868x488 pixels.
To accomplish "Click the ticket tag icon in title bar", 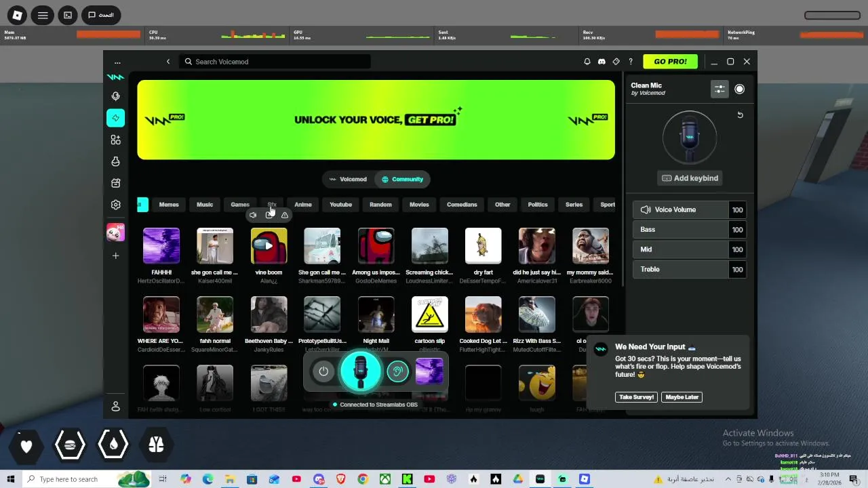I will click(x=616, y=62).
